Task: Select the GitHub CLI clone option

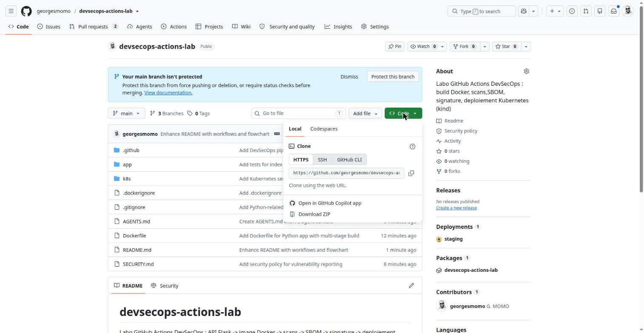Action: coord(349,160)
